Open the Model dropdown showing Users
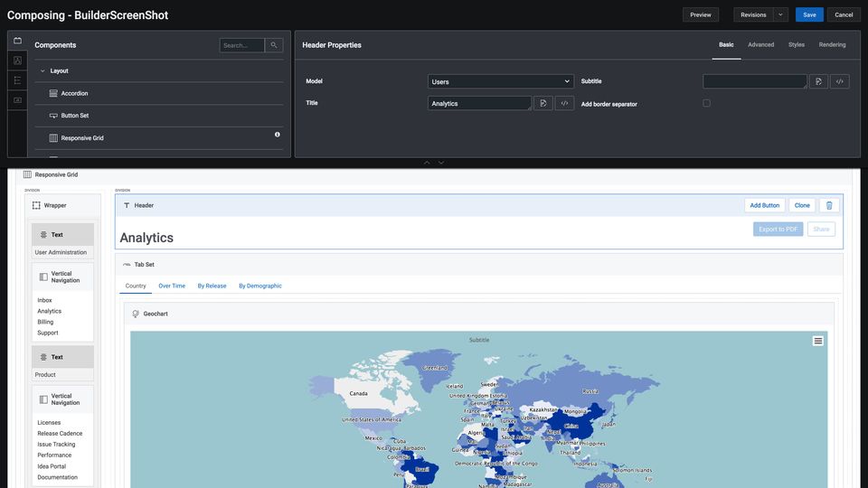The height and width of the screenshot is (488, 868). (x=500, y=81)
